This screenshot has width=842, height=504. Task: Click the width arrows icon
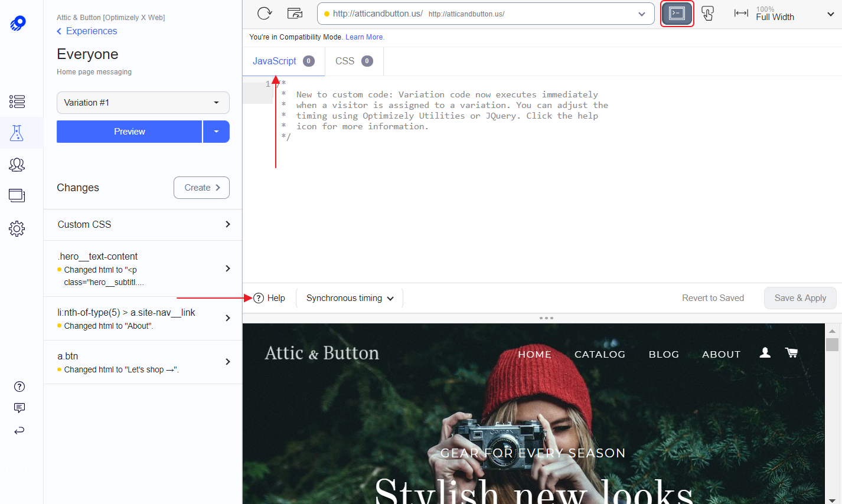pos(741,13)
